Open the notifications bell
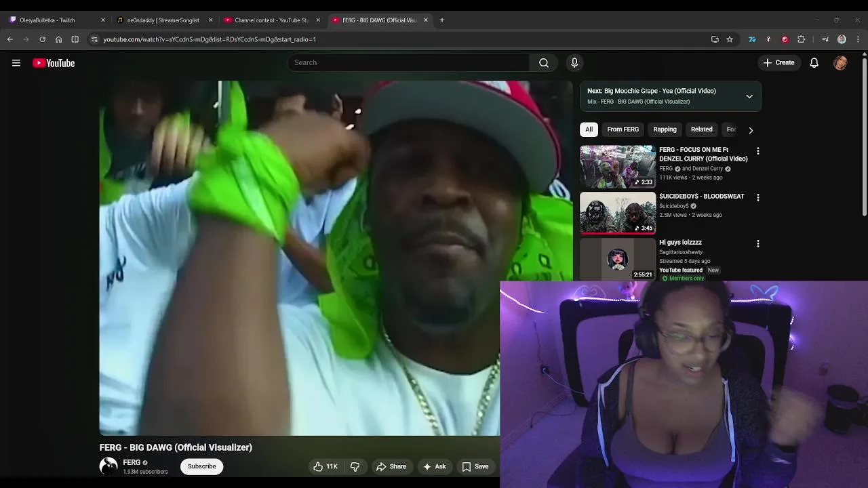 814,63
